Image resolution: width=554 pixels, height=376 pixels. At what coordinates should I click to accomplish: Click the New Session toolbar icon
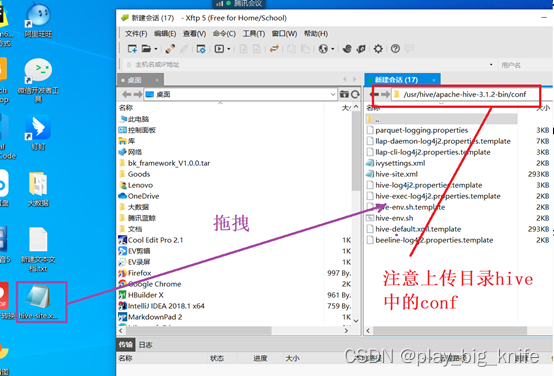(x=132, y=49)
